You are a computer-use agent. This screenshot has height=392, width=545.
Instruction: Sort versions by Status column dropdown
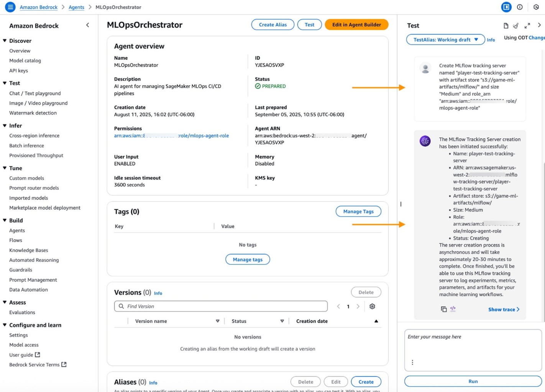pyautogui.click(x=282, y=321)
